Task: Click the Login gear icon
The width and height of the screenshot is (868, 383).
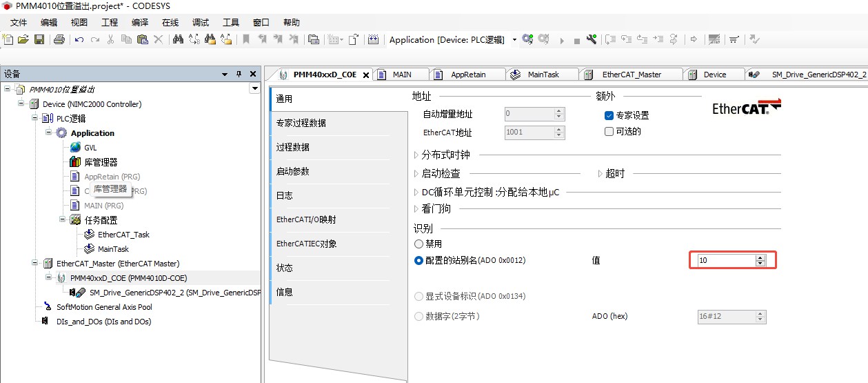Action: (x=527, y=39)
